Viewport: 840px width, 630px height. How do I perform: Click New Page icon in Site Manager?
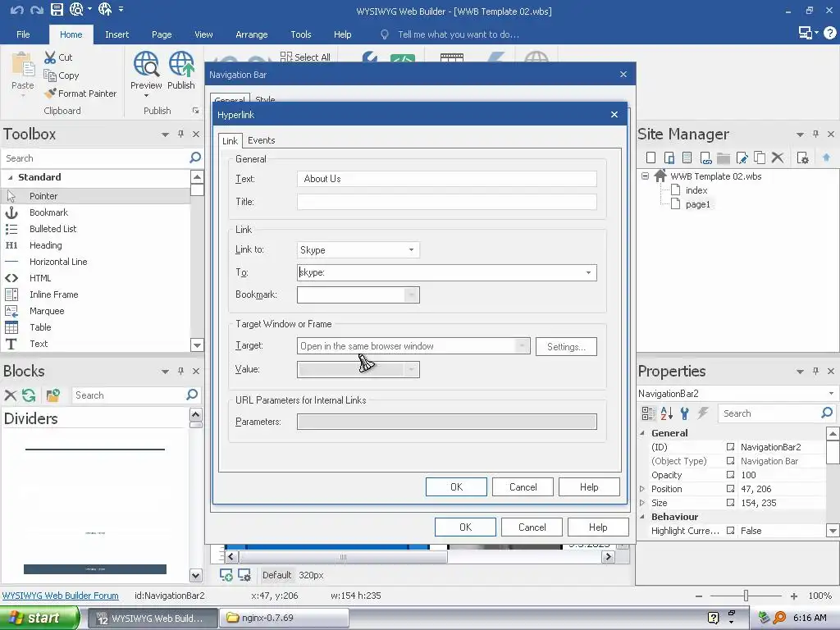[x=651, y=157]
